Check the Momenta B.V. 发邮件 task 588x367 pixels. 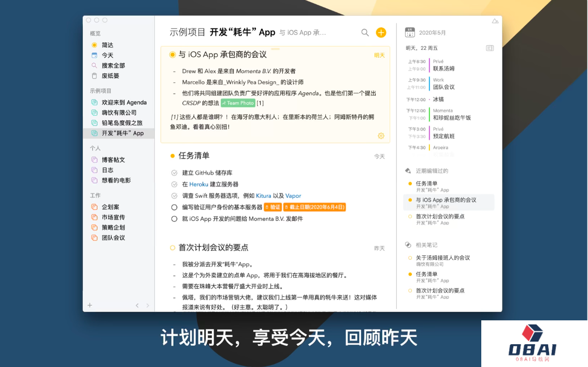coord(174,219)
